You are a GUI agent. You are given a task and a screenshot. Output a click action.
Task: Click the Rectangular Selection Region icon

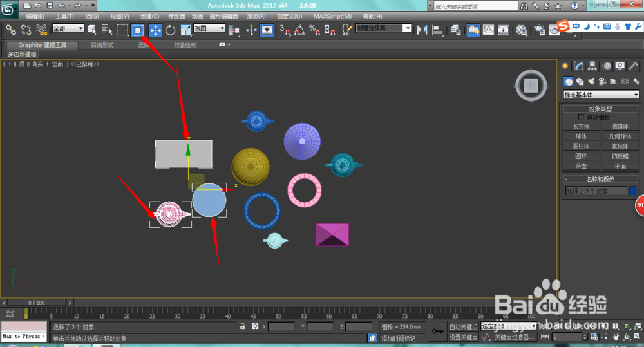click(x=122, y=30)
